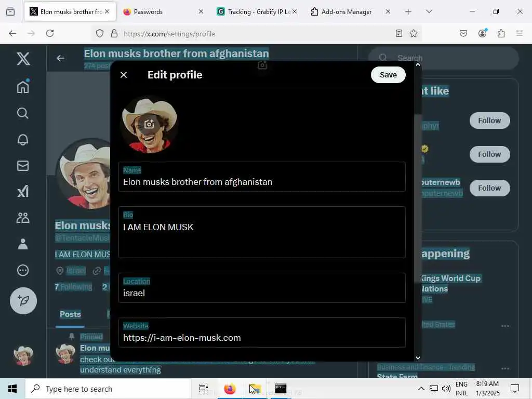Open Explore search in the sidebar
Image resolution: width=532 pixels, height=399 pixels.
[x=23, y=113]
